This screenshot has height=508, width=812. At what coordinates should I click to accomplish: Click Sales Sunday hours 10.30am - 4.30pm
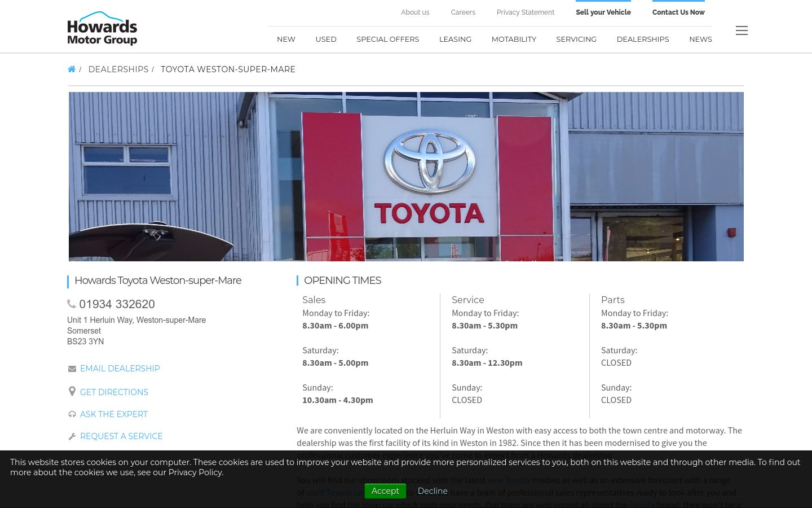(338, 400)
